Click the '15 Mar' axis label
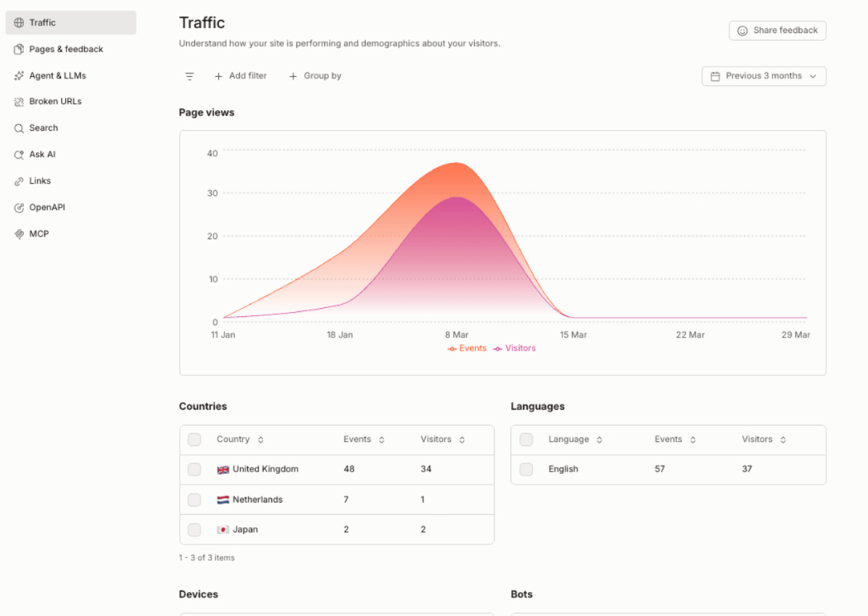Viewport: 868px width, 616px height. click(x=573, y=334)
